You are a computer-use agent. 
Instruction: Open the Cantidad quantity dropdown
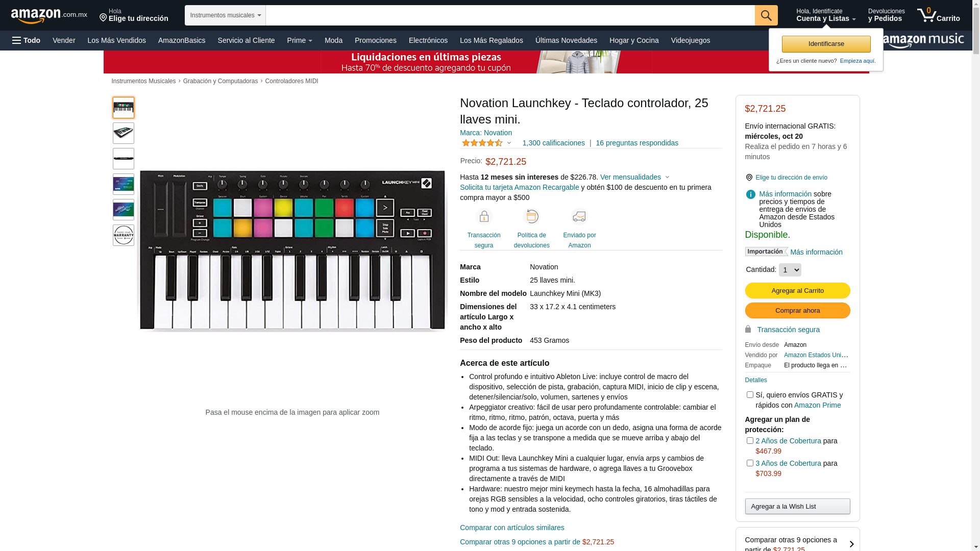coord(790,270)
